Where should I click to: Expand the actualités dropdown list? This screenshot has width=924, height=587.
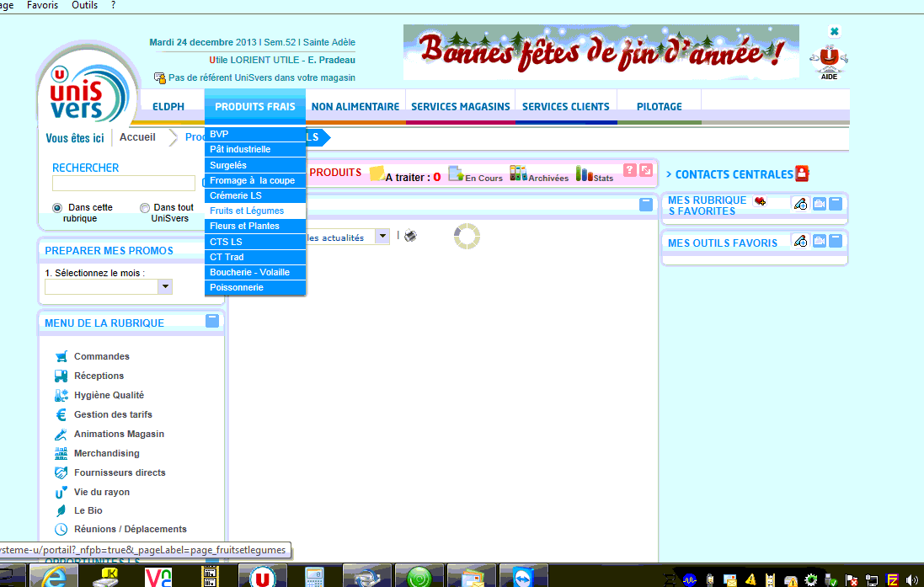pos(382,237)
